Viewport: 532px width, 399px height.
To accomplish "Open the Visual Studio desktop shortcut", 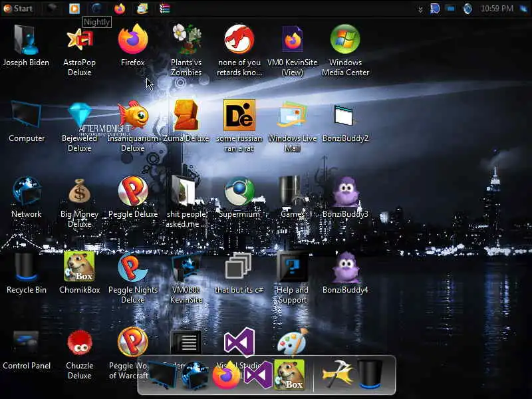I will (x=239, y=342).
